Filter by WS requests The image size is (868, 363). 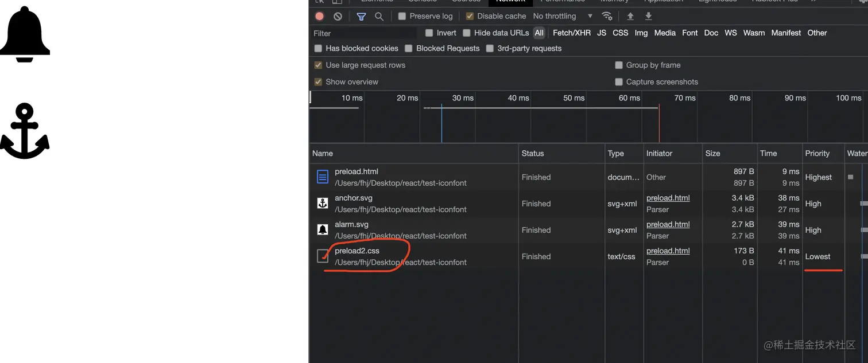(731, 33)
